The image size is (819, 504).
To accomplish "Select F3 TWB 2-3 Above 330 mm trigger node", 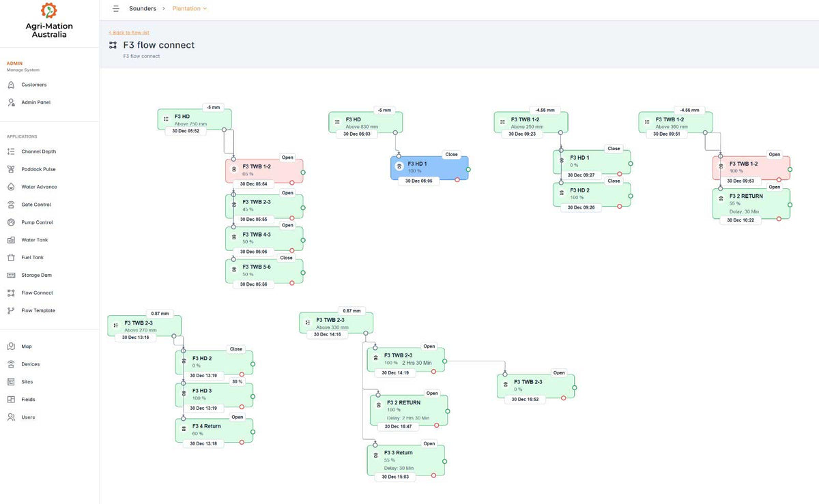I will [336, 323].
